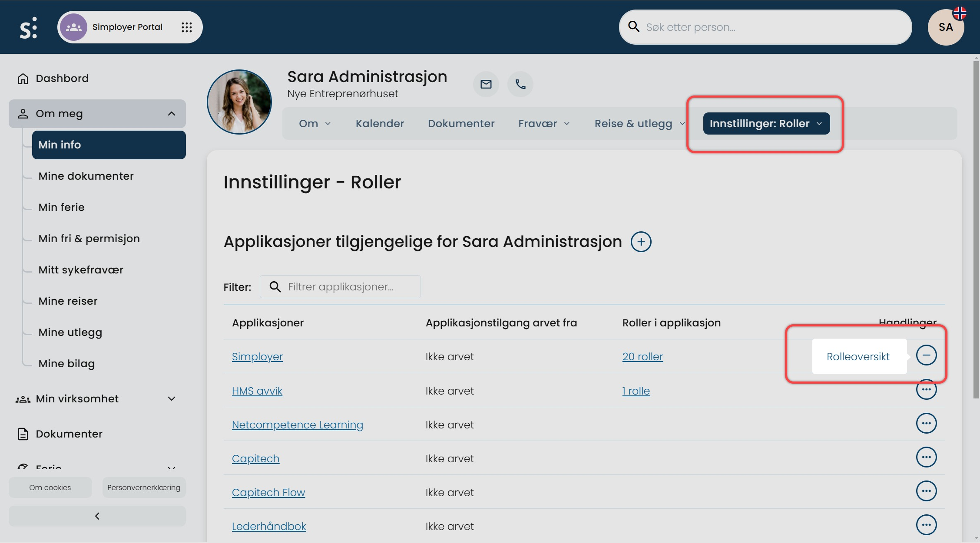Open Mine dokumenter in sidebar
The width and height of the screenshot is (980, 543).
(x=86, y=176)
